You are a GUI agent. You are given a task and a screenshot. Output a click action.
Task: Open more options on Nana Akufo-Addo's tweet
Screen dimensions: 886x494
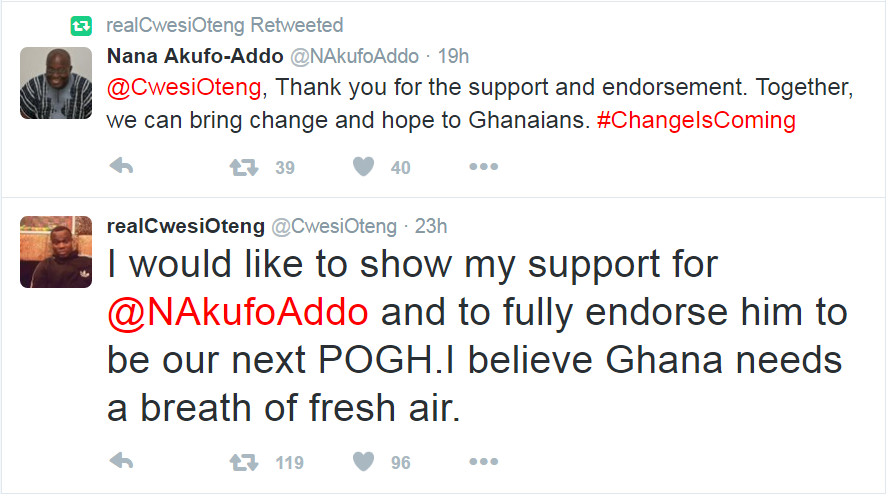[x=483, y=167]
